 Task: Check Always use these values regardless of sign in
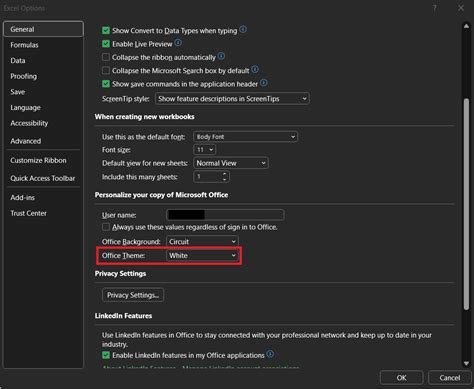(x=106, y=227)
